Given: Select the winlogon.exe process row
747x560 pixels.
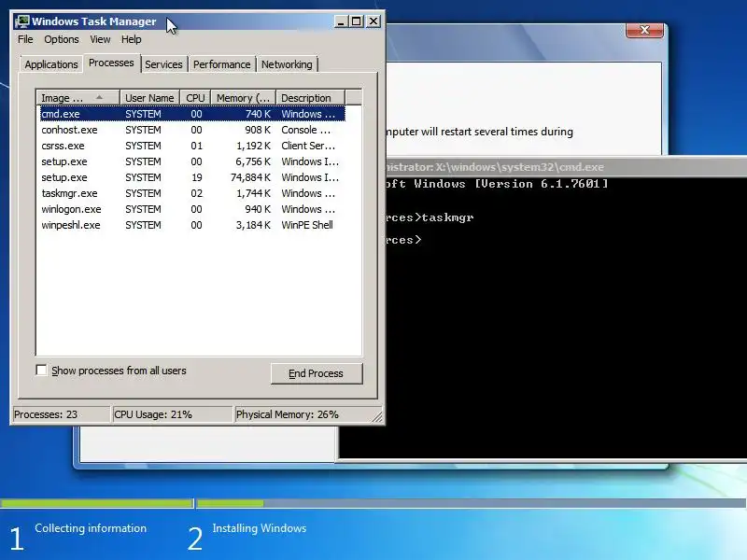Looking at the screenshot, I should coord(192,209).
